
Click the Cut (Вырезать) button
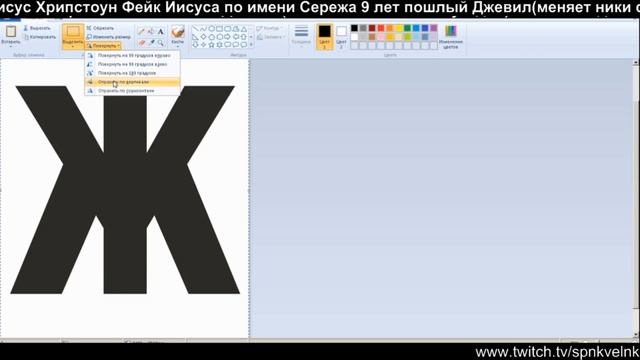tap(37, 28)
